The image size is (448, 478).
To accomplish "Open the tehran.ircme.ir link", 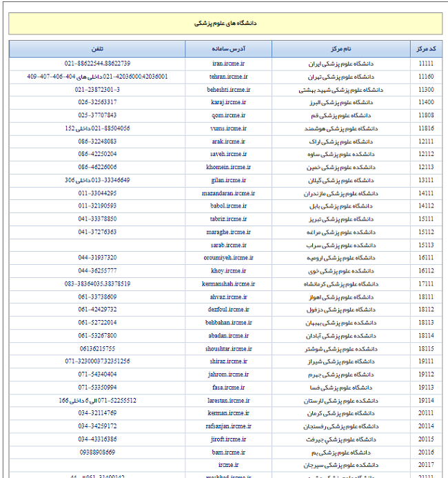I will [228, 77].
